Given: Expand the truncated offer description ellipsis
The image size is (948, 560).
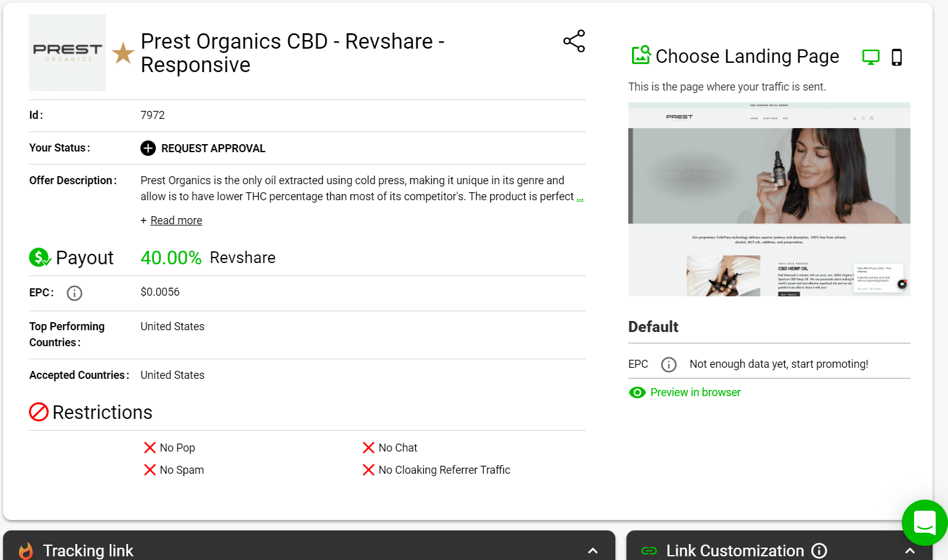Looking at the screenshot, I should (580, 197).
